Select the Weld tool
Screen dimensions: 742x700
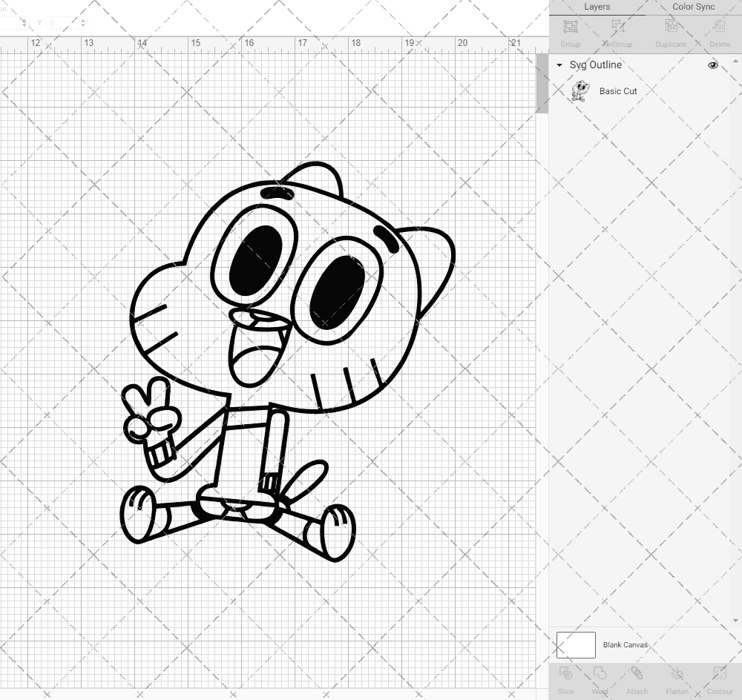coord(600,678)
